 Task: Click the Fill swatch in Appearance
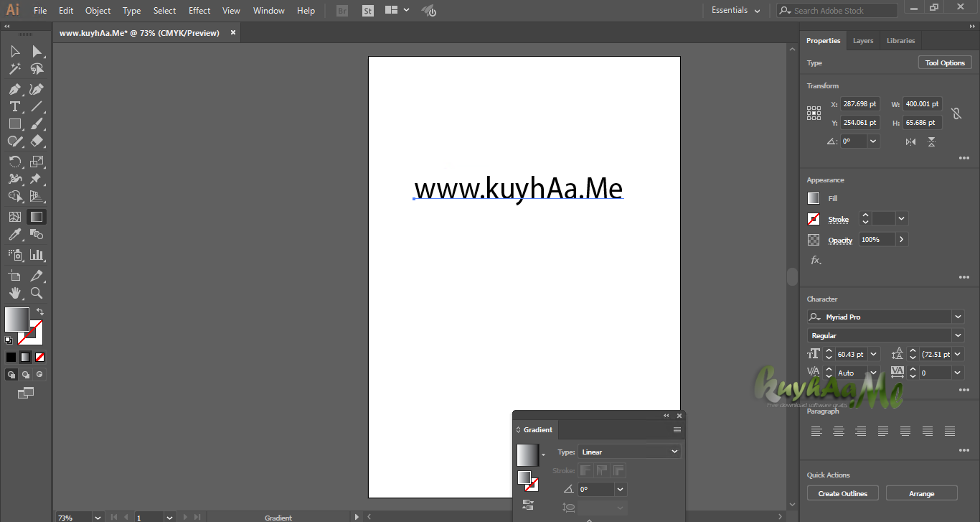[814, 198]
